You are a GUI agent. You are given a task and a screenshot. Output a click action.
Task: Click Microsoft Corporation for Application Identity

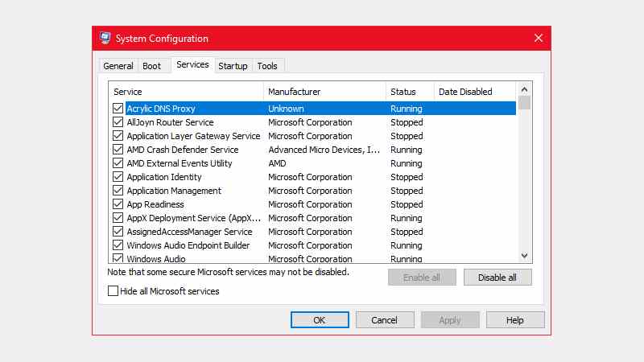coord(310,177)
